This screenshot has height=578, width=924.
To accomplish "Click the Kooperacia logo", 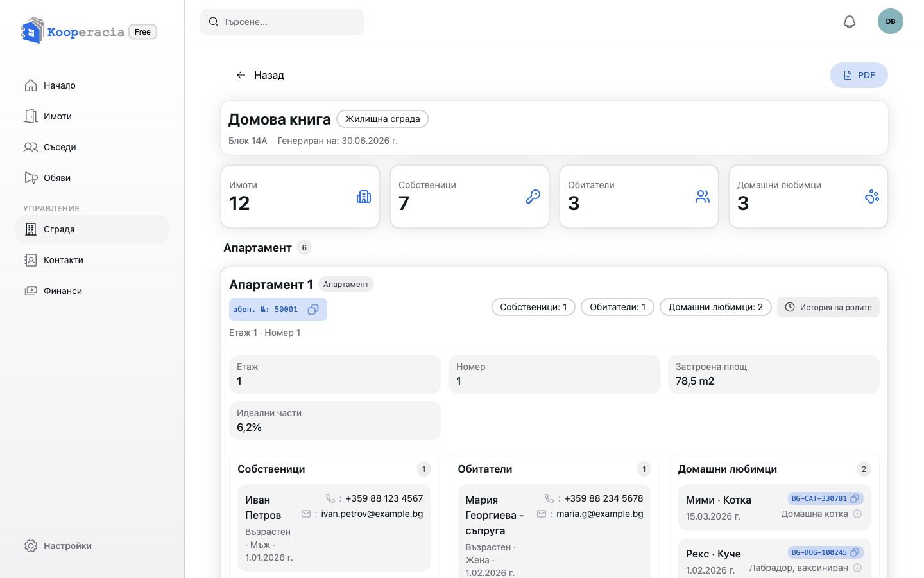I will (73, 31).
